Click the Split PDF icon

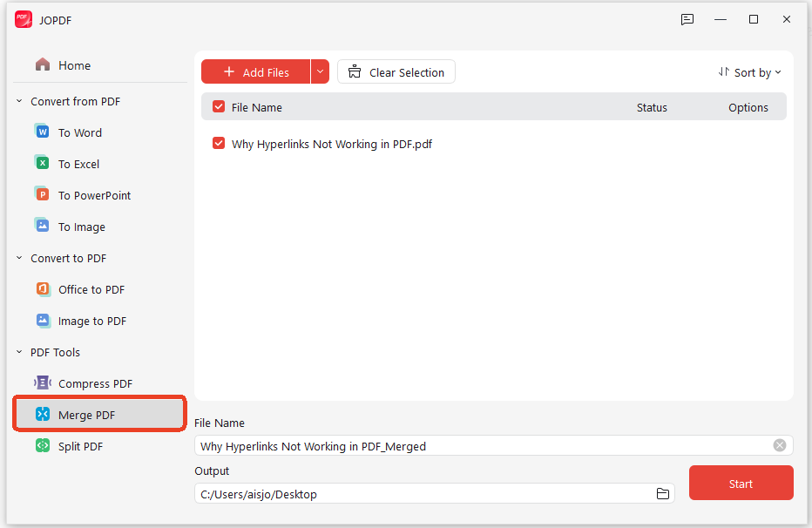(43, 445)
